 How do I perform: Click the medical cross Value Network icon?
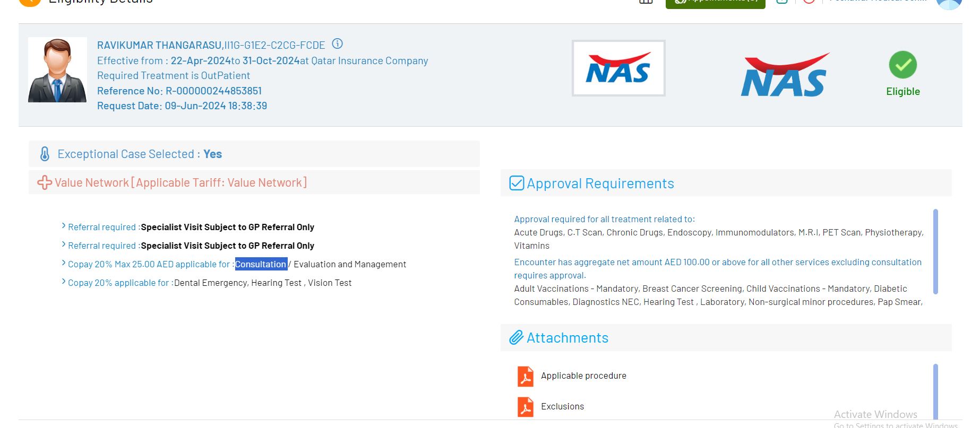click(45, 183)
